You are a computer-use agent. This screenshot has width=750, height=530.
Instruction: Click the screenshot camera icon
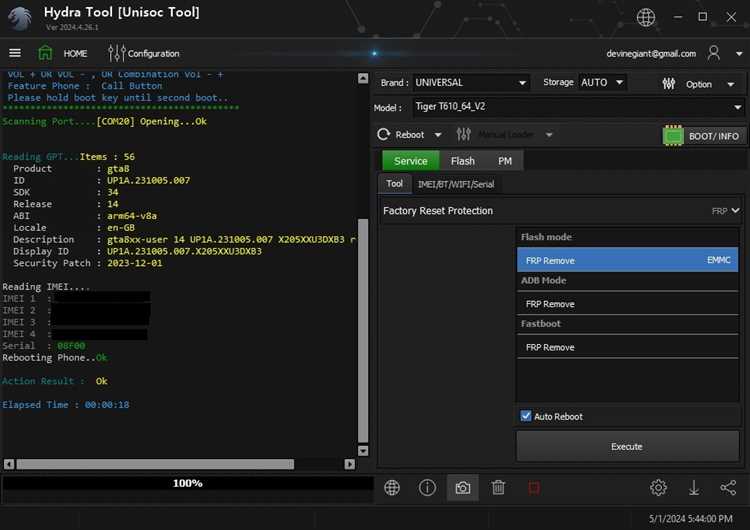(463, 488)
